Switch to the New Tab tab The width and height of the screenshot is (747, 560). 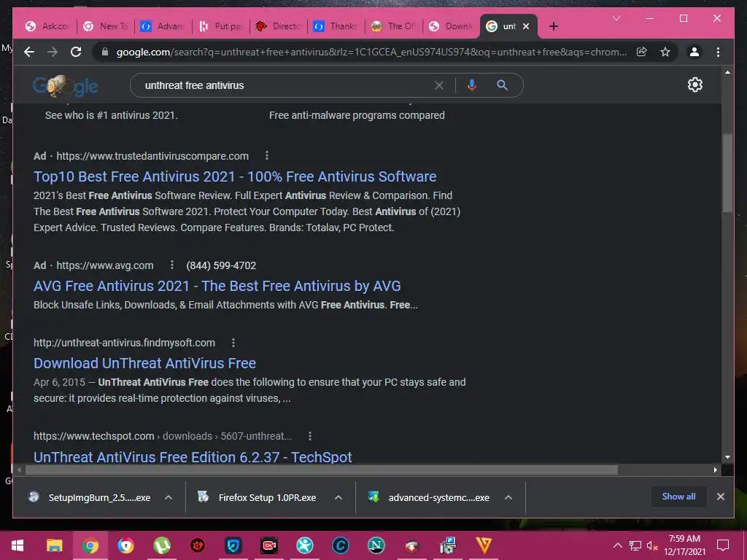coord(106,26)
